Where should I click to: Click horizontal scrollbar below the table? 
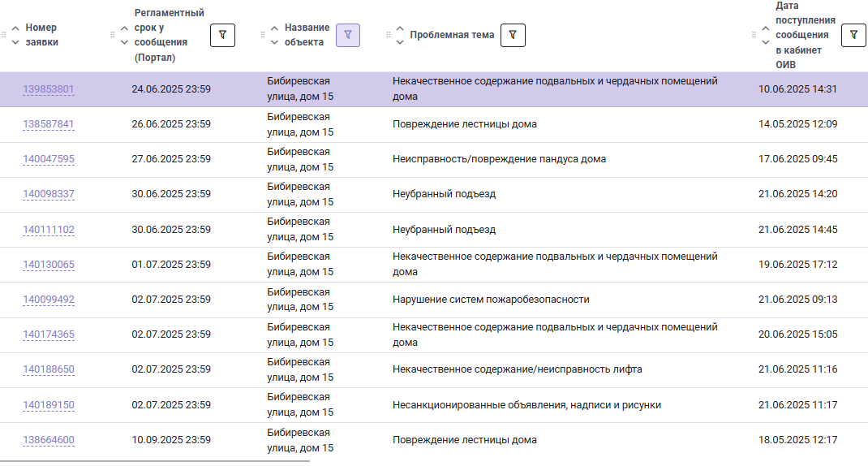click(x=155, y=461)
